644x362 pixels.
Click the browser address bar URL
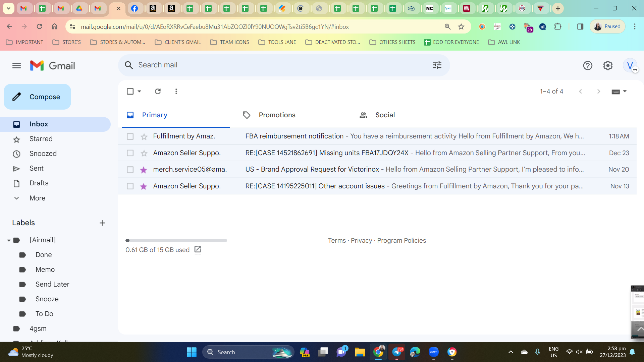click(215, 26)
